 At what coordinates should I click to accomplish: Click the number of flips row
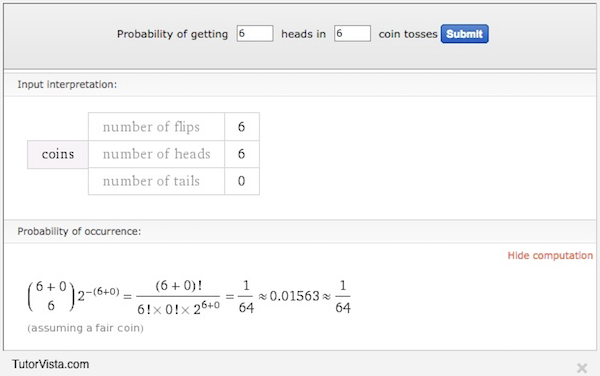point(174,127)
